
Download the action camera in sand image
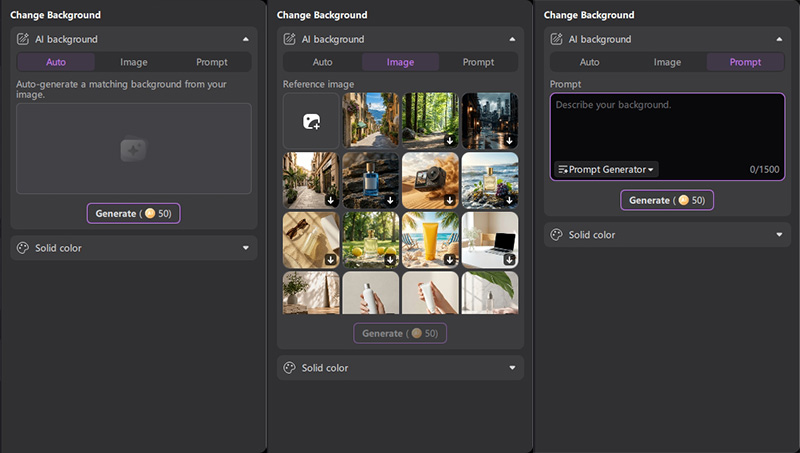449,200
